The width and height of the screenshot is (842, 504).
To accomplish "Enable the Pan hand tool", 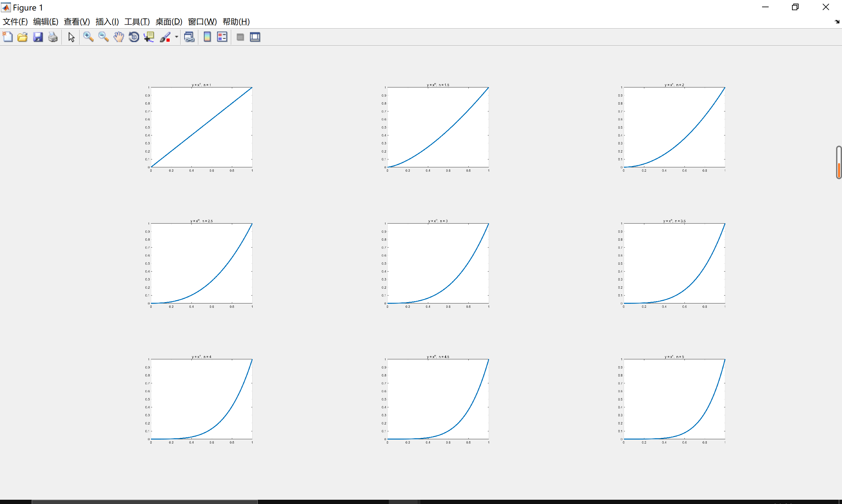I will pyautogui.click(x=118, y=37).
